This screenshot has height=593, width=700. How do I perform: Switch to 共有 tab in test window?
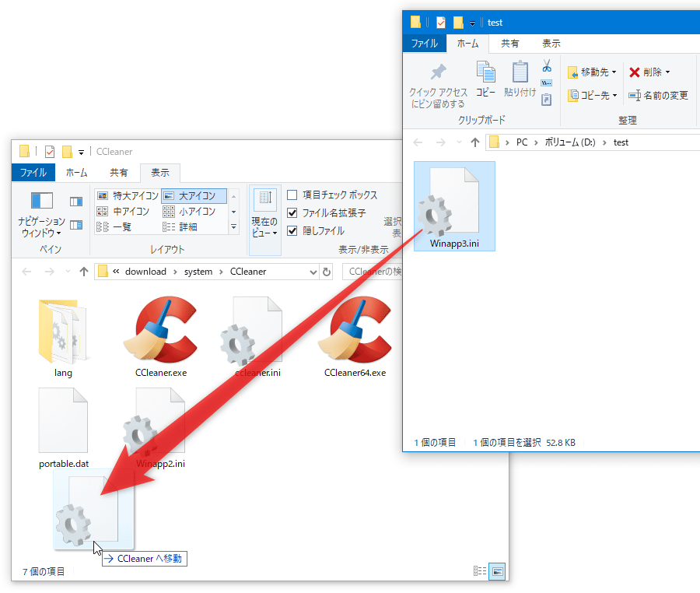tap(509, 44)
